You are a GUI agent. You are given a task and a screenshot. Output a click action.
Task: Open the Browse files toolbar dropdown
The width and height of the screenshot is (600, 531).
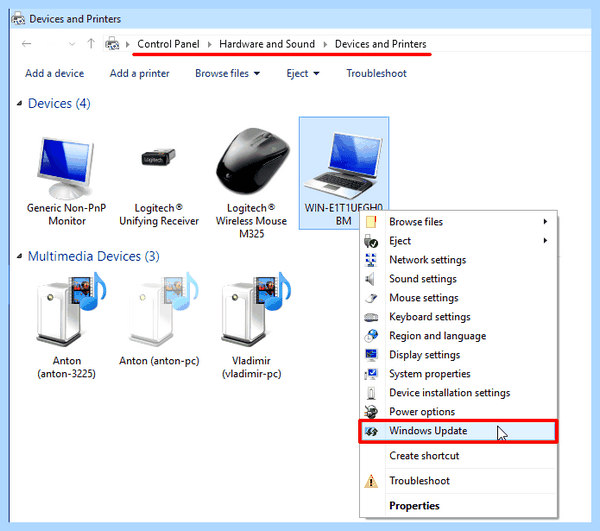257,73
